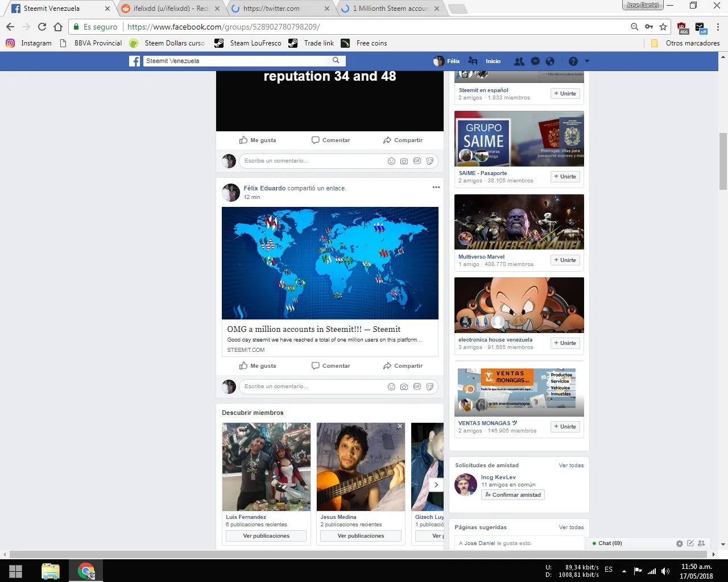Click Ver publicaciones under Luis Fernandez
728x582 pixels.
coord(266,536)
